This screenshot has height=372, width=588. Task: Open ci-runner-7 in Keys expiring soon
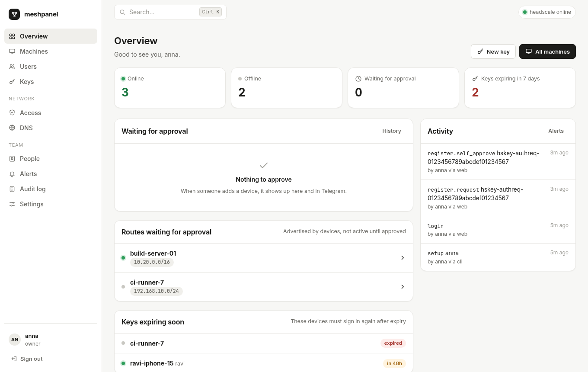pos(264,343)
